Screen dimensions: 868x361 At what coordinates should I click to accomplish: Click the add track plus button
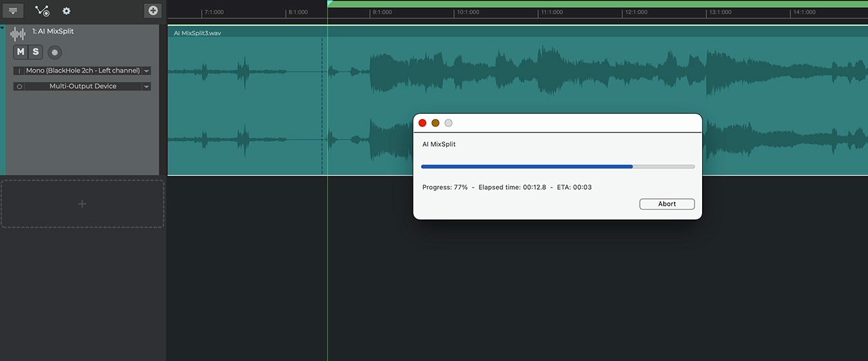pos(152,10)
